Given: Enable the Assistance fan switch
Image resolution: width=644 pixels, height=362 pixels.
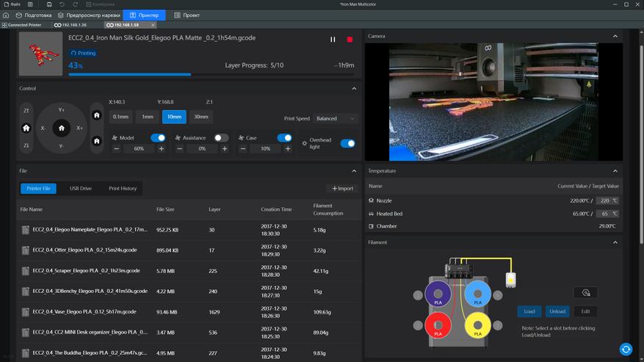Looking at the screenshot, I should [221, 138].
